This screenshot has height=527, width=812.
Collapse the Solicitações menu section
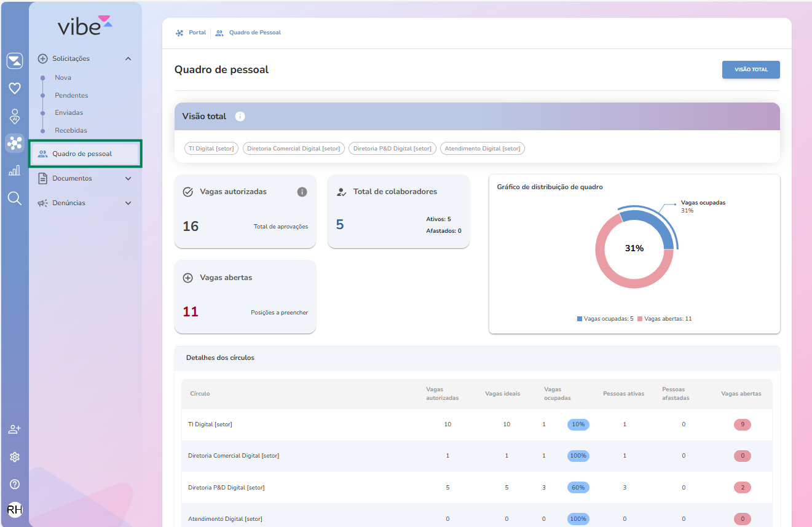tap(128, 59)
